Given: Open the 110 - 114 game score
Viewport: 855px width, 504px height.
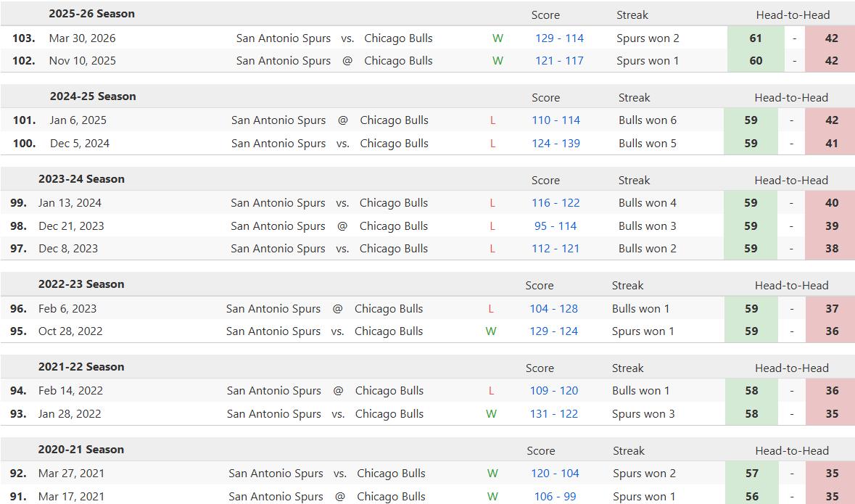Looking at the screenshot, I should click(555, 120).
